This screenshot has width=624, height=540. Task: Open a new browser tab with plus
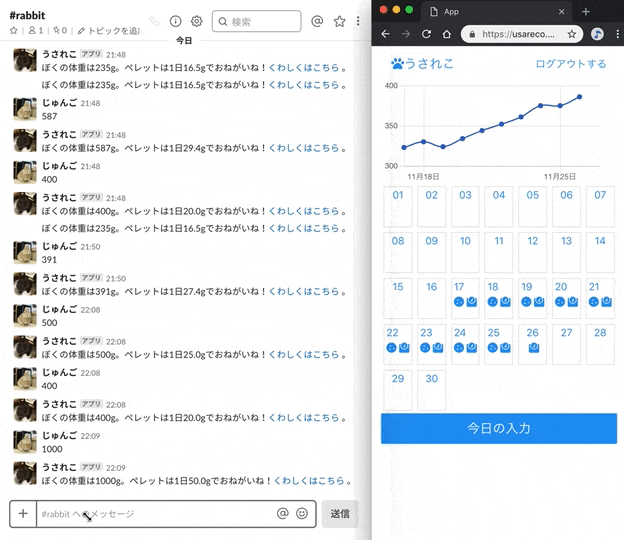(x=586, y=12)
